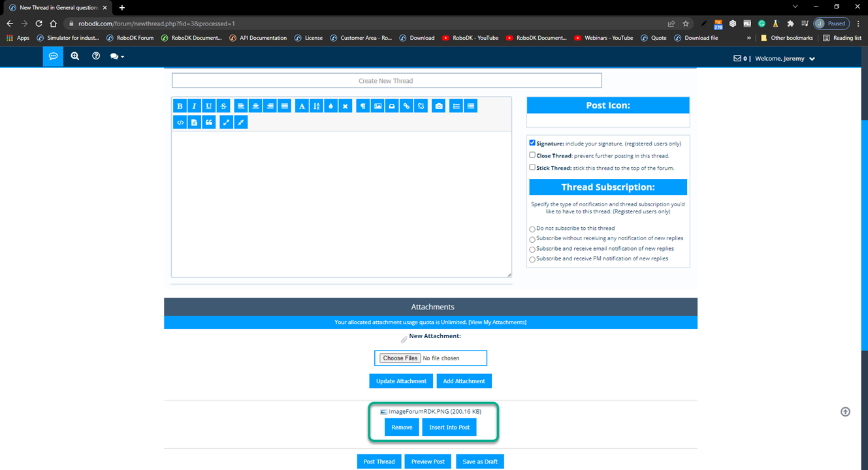Enable the Close Thread checkbox

pyautogui.click(x=532, y=155)
